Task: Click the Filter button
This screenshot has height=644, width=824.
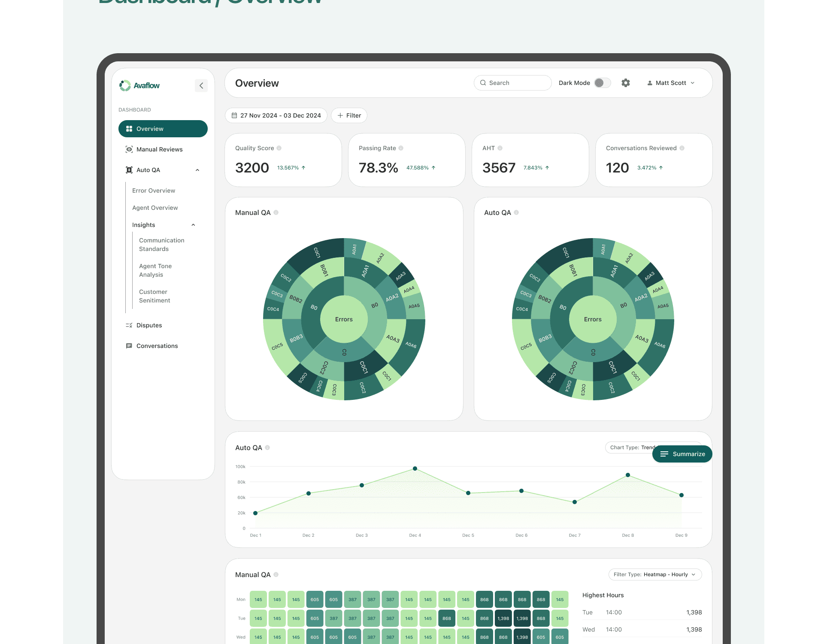Action: click(349, 115)
